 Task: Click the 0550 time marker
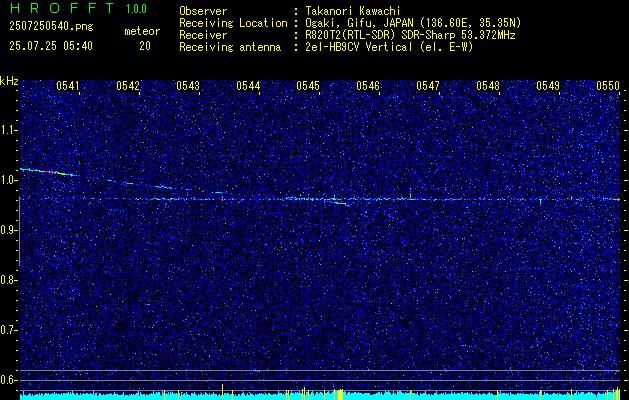tap(608, 85)
